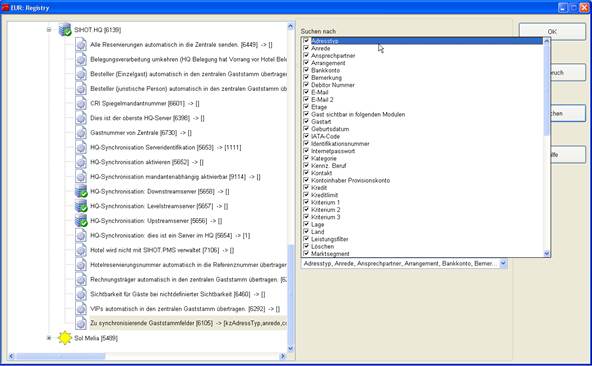Click icon beside 'HQ-Synchronisation aktivieren' entry
This screenshot has height=366, width=592.
pos(81,162)
